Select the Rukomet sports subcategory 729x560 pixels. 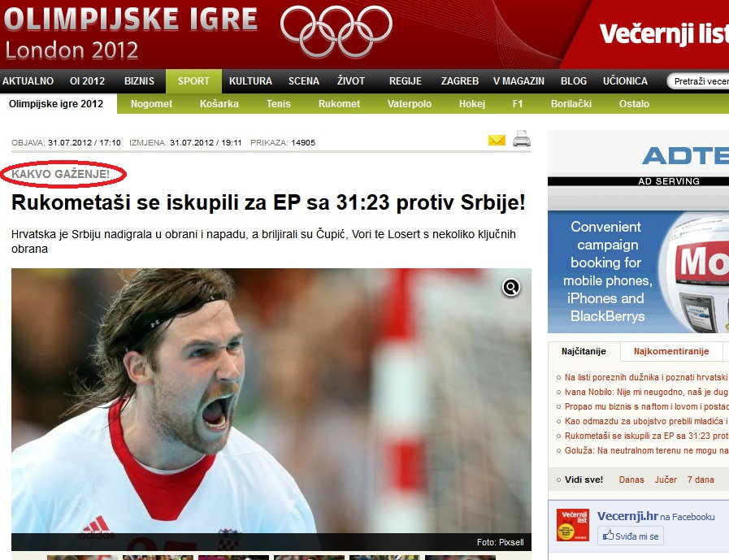(339, 104)
